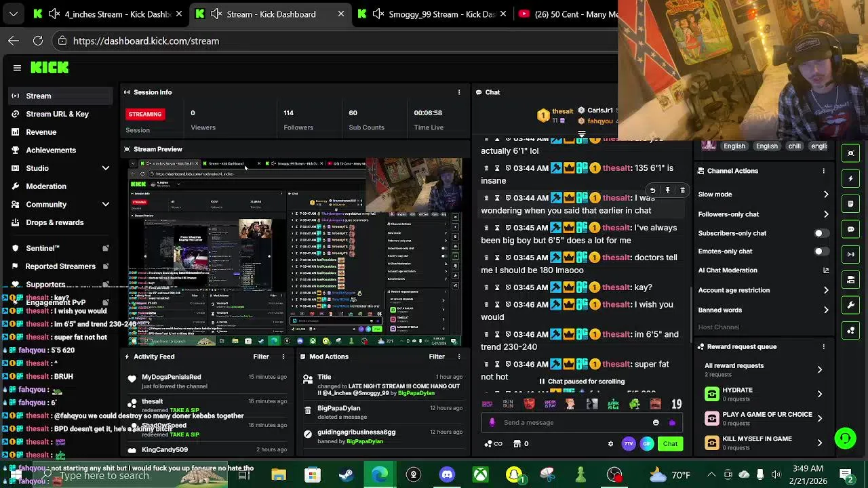Open Drops & rewards page
868x488 pixels.
click(61, 222)
